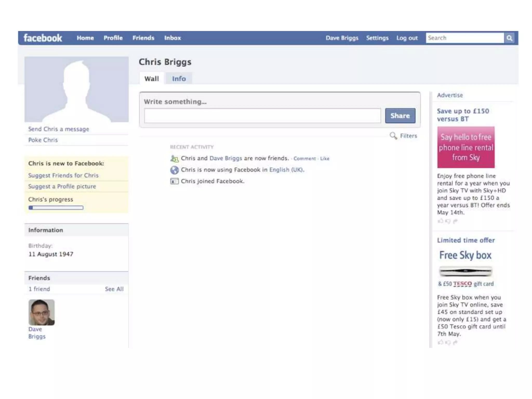Click the Filters magnifier icon
The height and width of the screenshot is (399, 532).
393,136
